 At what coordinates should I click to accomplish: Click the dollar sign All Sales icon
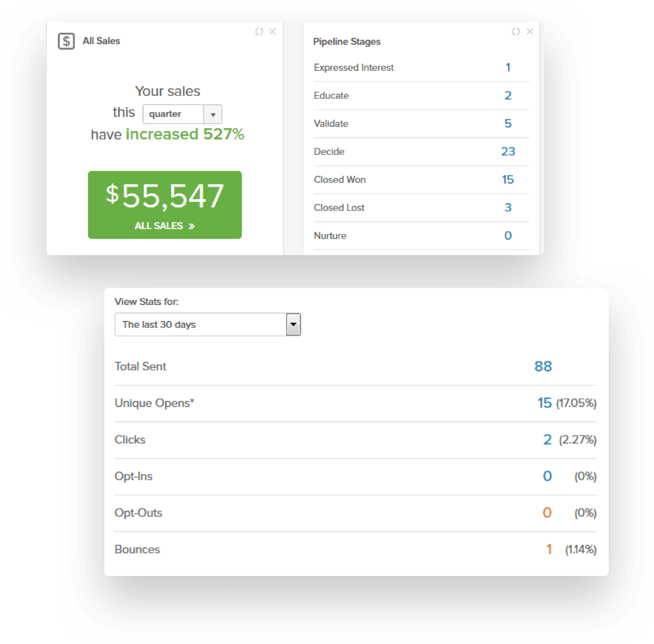[66, 41]
